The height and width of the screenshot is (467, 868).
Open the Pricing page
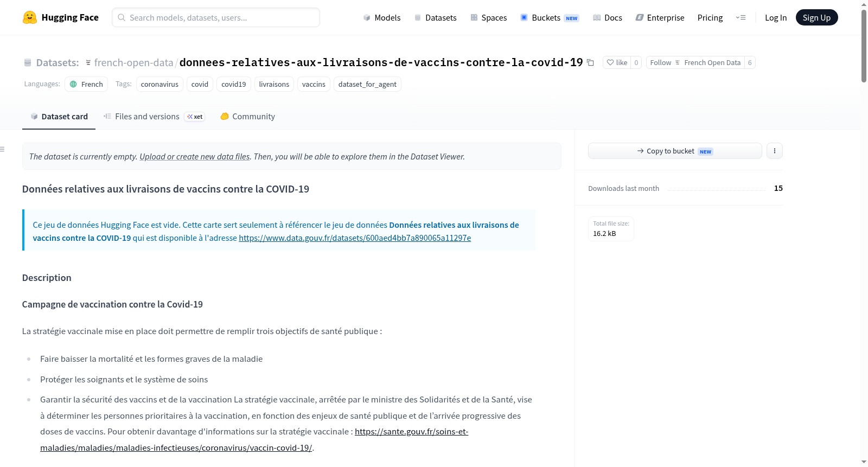[710, 18]
